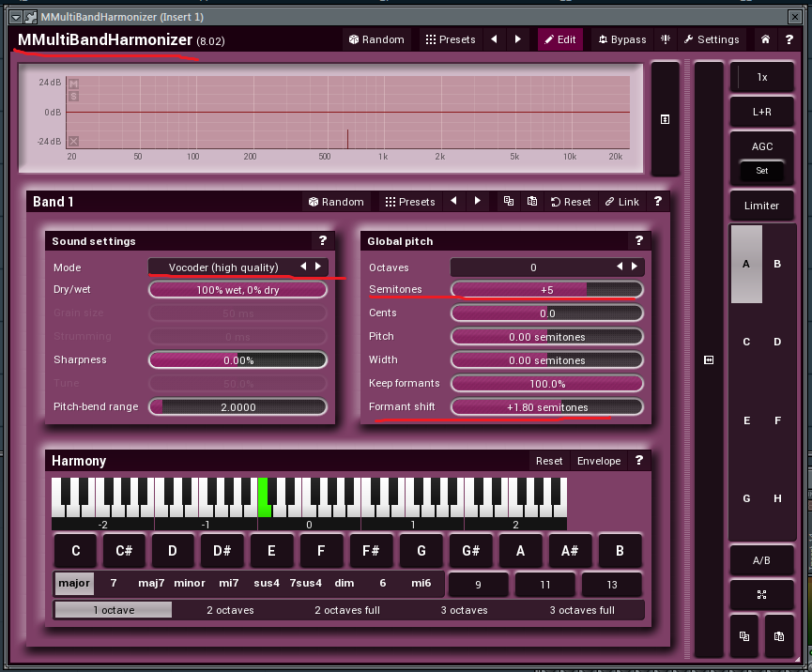This screenshot has width=812, height=672.
Task: Click the X button in spectrum graph corner
Action: pyautogui.click(x=73, y=141)
